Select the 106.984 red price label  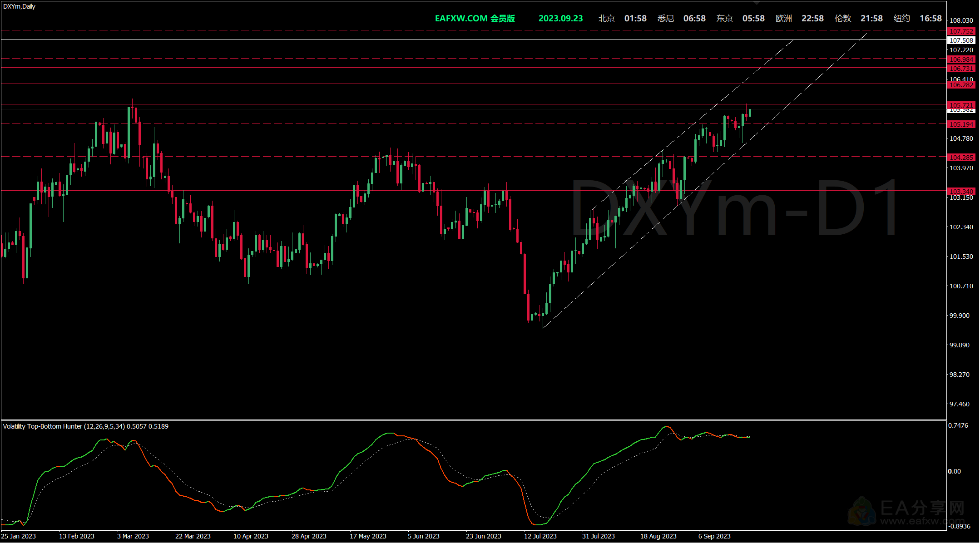(x=961, y=59)
